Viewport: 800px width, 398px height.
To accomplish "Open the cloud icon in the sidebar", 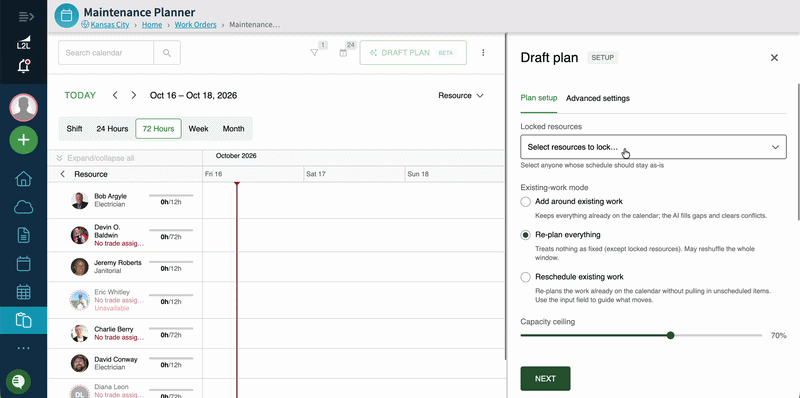I will pos(23,207).
